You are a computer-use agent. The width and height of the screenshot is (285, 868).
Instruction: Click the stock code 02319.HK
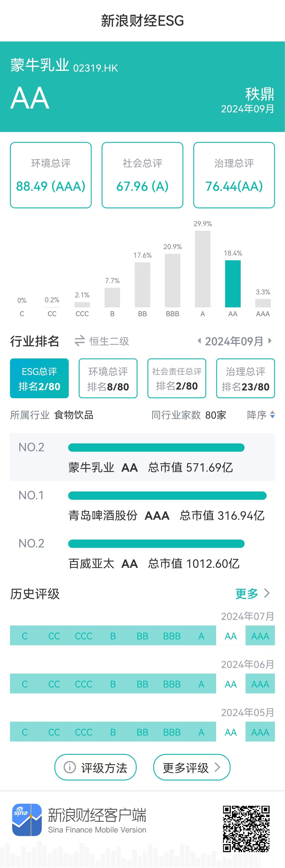pos(96,68)
